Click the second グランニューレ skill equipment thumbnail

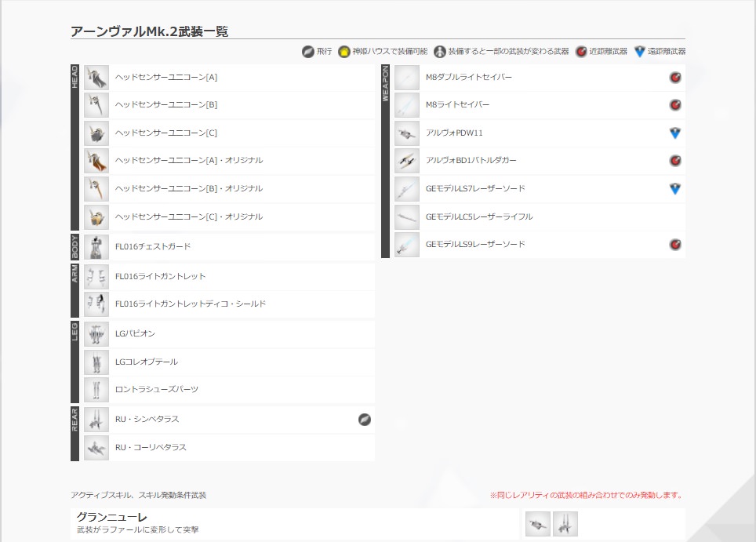[565, 524]
